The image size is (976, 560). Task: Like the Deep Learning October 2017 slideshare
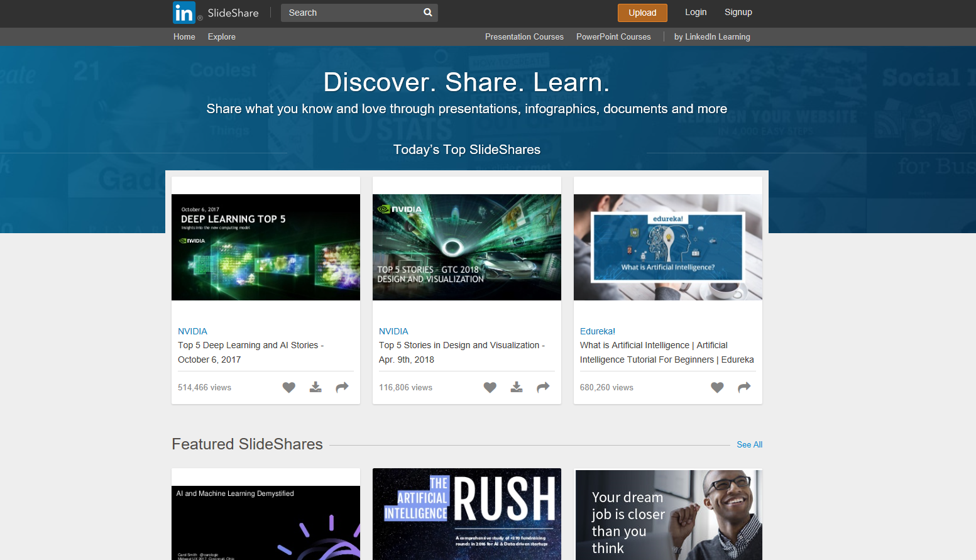click(288, 387)
